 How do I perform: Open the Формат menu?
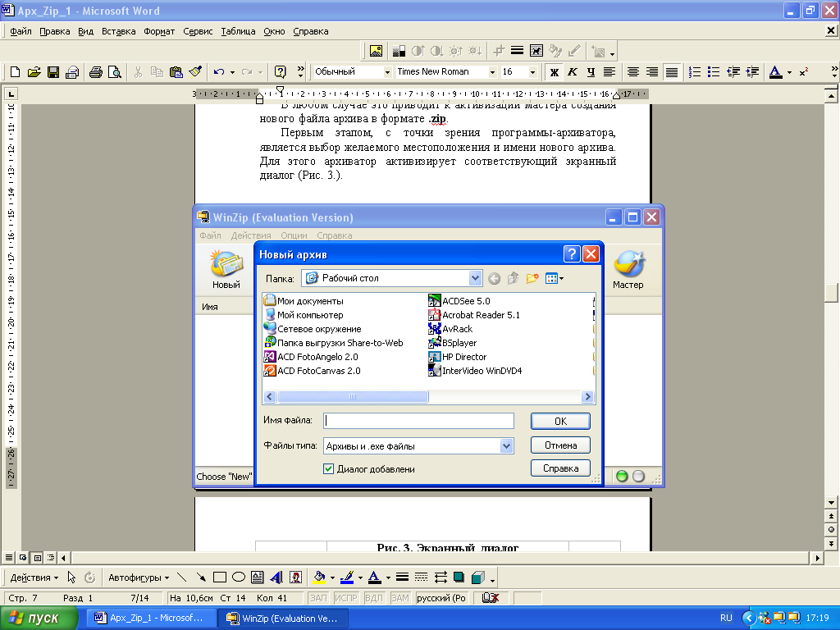pyautogui.click(x=159, y=31)
